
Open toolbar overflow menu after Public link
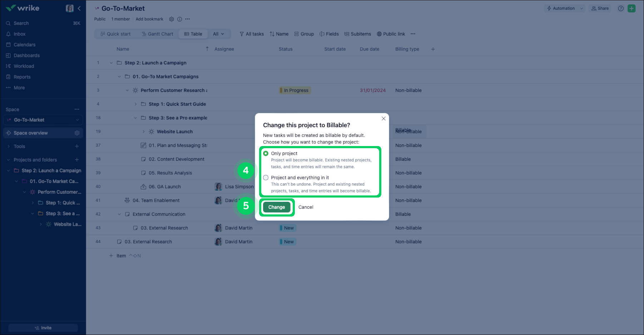[413, 34]
